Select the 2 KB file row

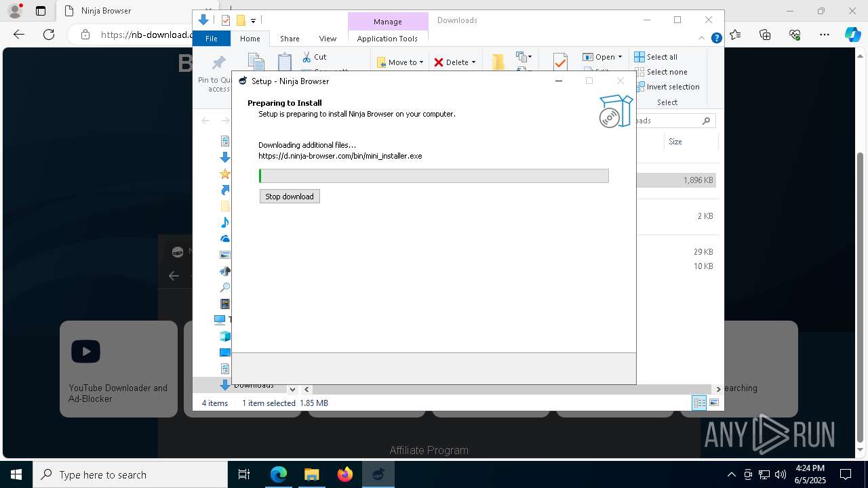[x=676, y=216]
